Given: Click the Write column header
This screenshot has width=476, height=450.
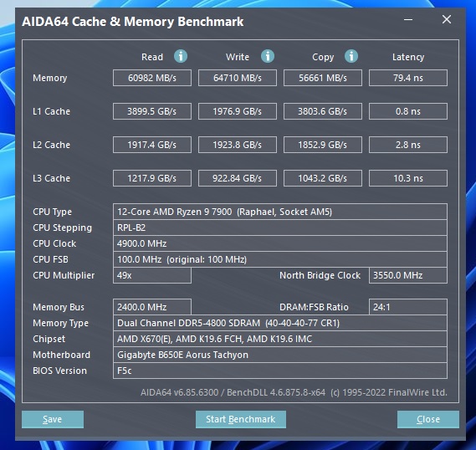Looking at the screenshot, I should [x=238, y=57].
